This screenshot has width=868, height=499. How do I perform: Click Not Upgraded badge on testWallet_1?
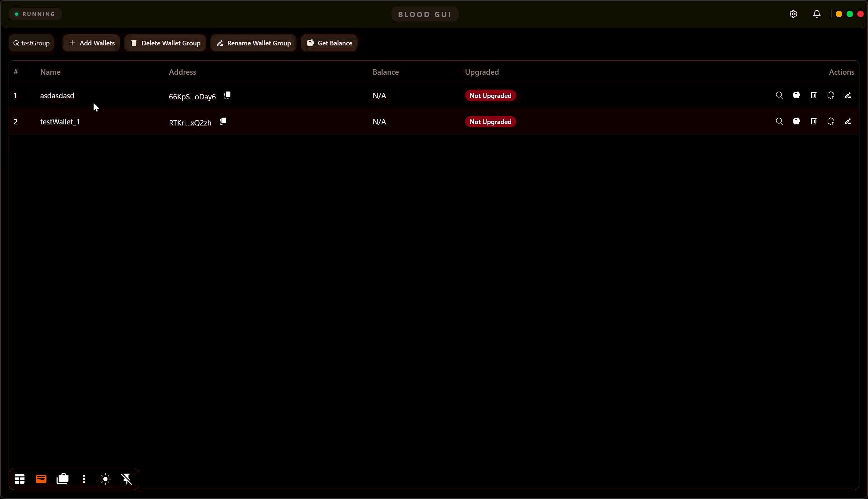pos(490,122)
